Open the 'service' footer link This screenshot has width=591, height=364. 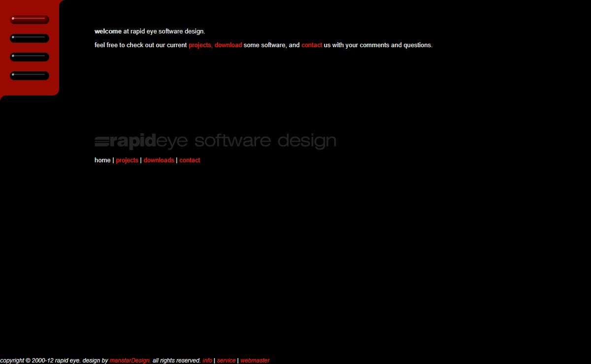226,361
